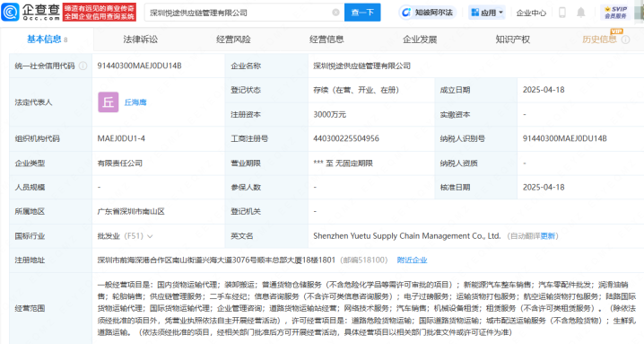Select region text 广东省深圳市南山区

point(131,211)
